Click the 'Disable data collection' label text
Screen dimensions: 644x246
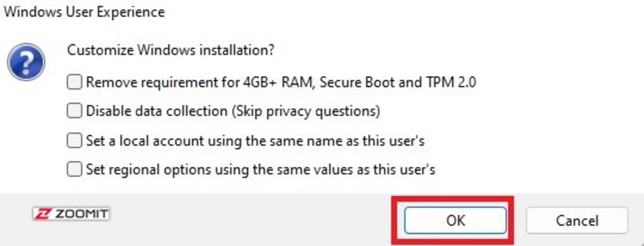(x=157, y=111)
